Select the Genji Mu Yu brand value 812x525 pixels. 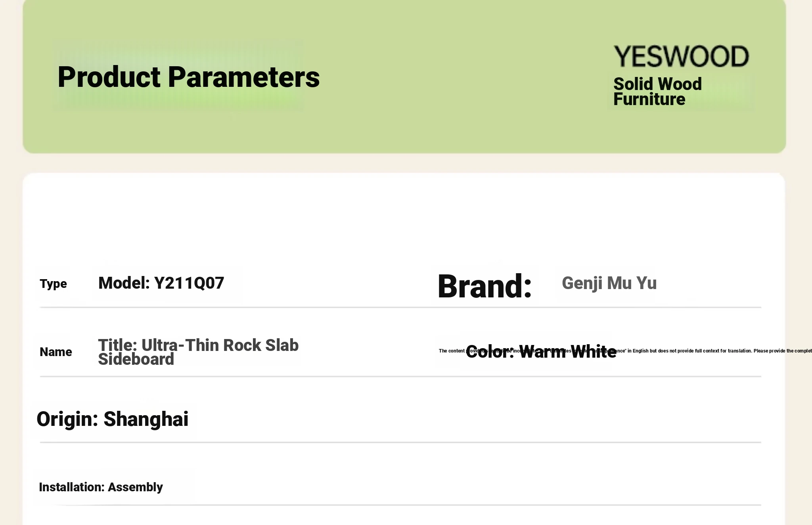tap(609, 283)
